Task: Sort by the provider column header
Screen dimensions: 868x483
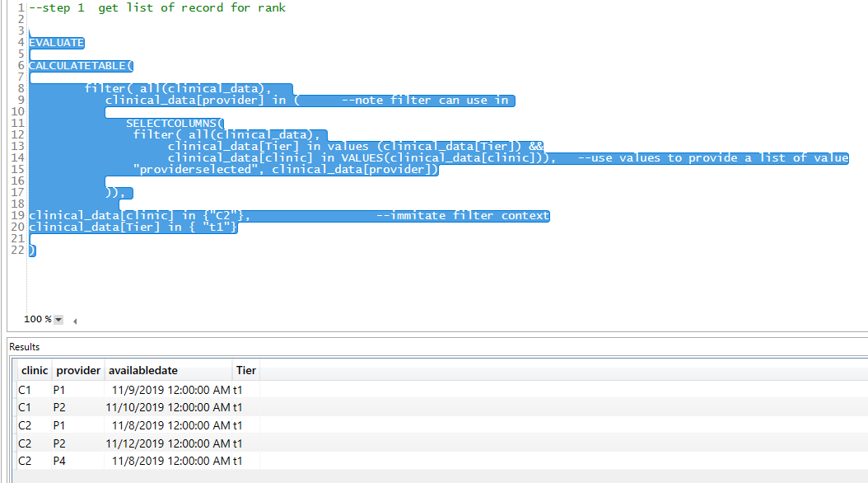Action: pos(78,370)
